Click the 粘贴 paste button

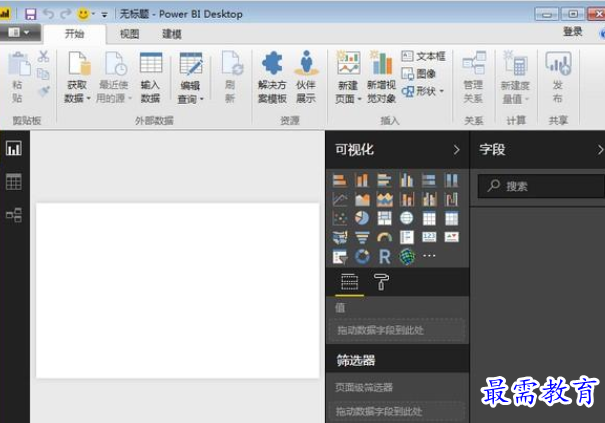pos(19,77)
